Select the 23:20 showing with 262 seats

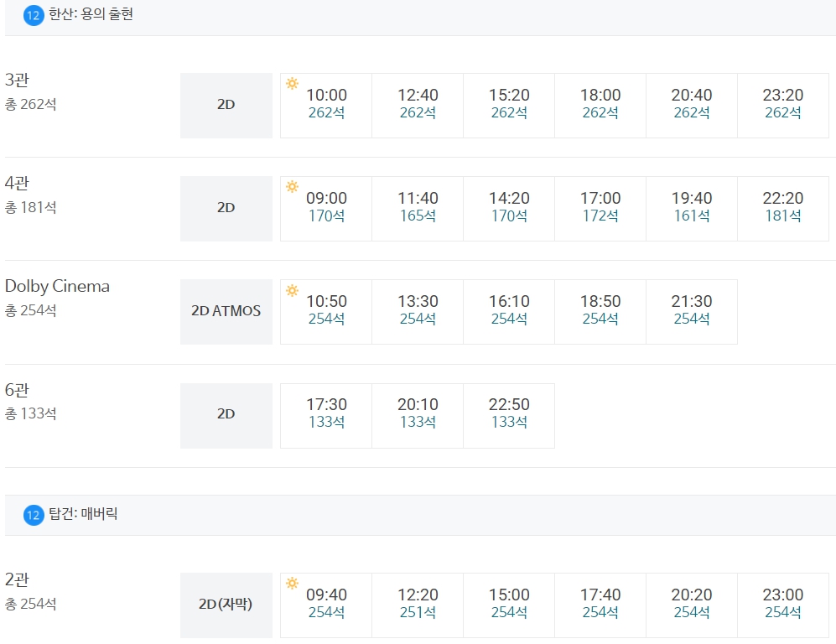782,106
